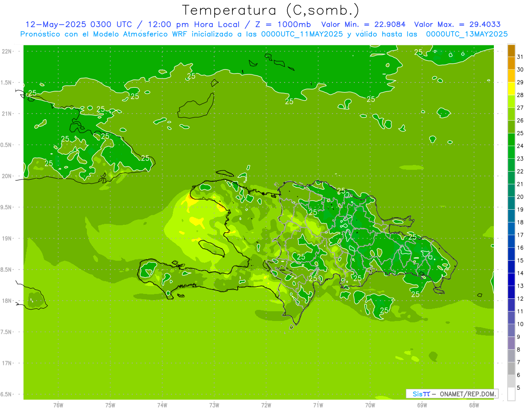Click the teal legend band between 19 and 20
Image resolution: width=532 pixels, height=411 pixels.
[511, 204]
